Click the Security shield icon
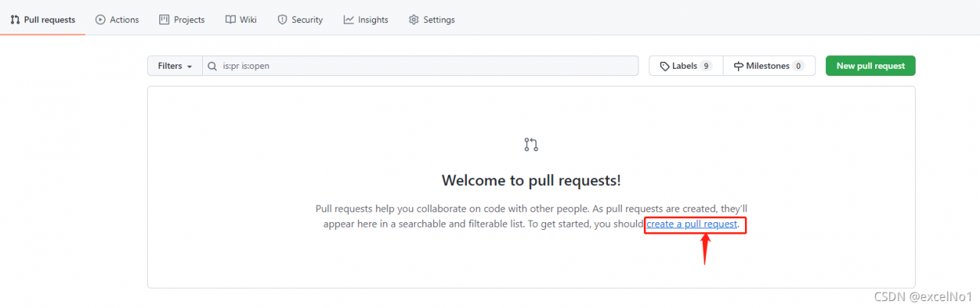980x308 pixels. coord(282,20)
